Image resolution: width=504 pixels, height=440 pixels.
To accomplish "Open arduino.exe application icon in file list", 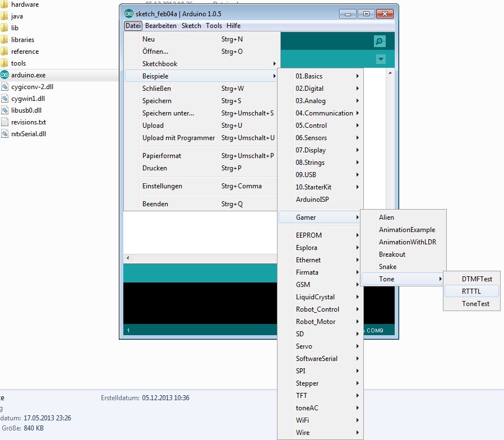I will (5, 75).
